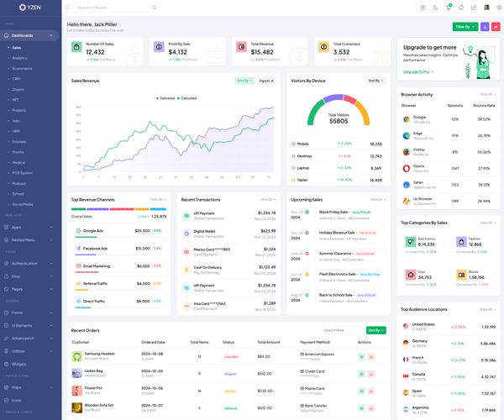Click the purple download button beside Filter By

click(485, 27)
